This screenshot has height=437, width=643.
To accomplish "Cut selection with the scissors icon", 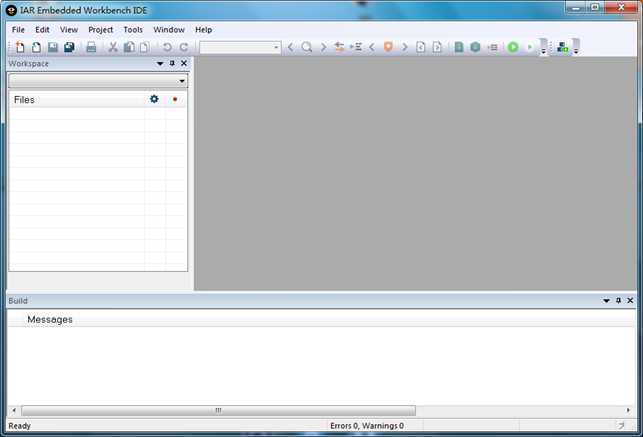I will point(113,47).
